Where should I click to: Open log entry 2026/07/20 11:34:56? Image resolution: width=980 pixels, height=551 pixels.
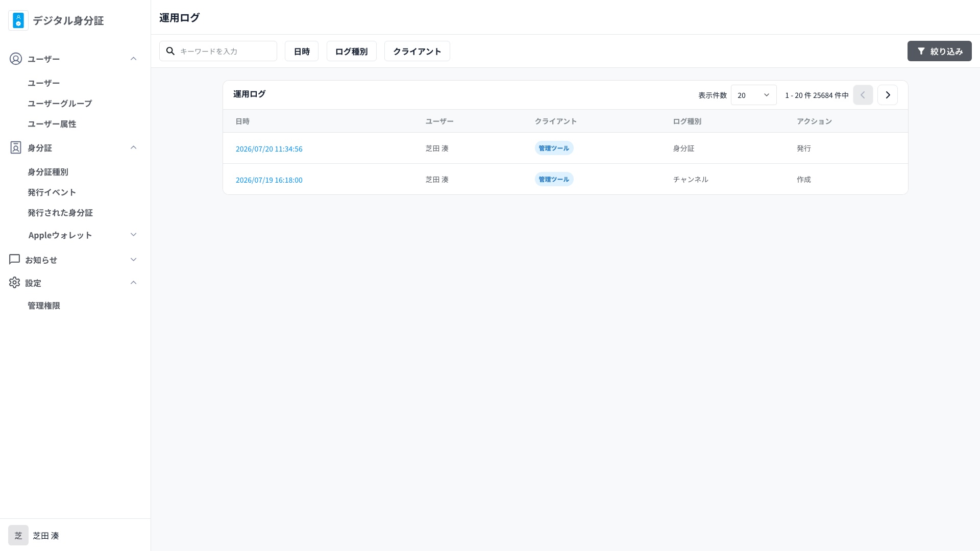click(x=269, y=149)
